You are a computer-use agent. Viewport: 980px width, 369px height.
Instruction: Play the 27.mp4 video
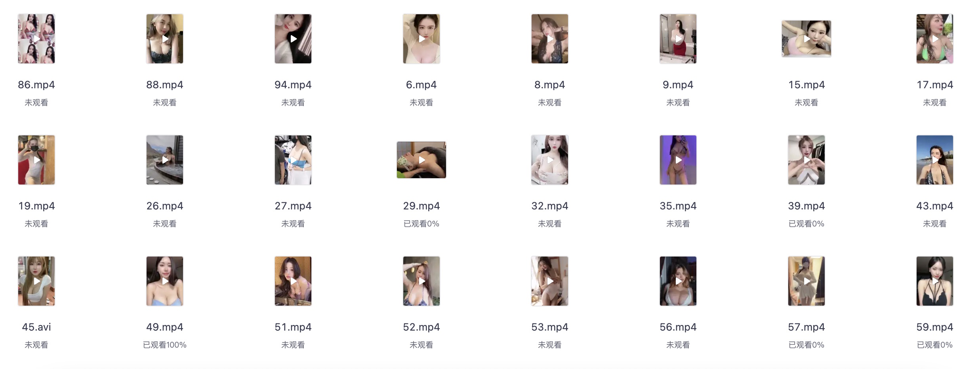click(293, 160)
